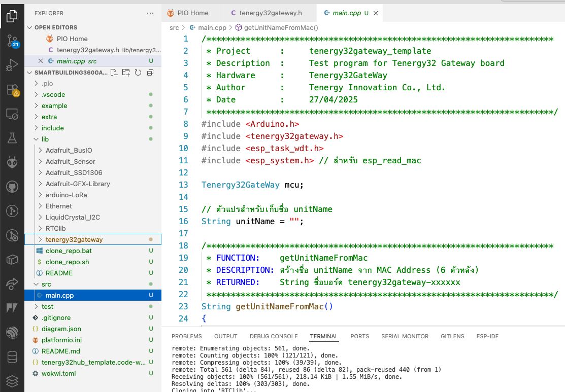This screenshot has width=565, height=392.
Task: Open Explorer more actions ellipsis
Action: coord(150,13)
